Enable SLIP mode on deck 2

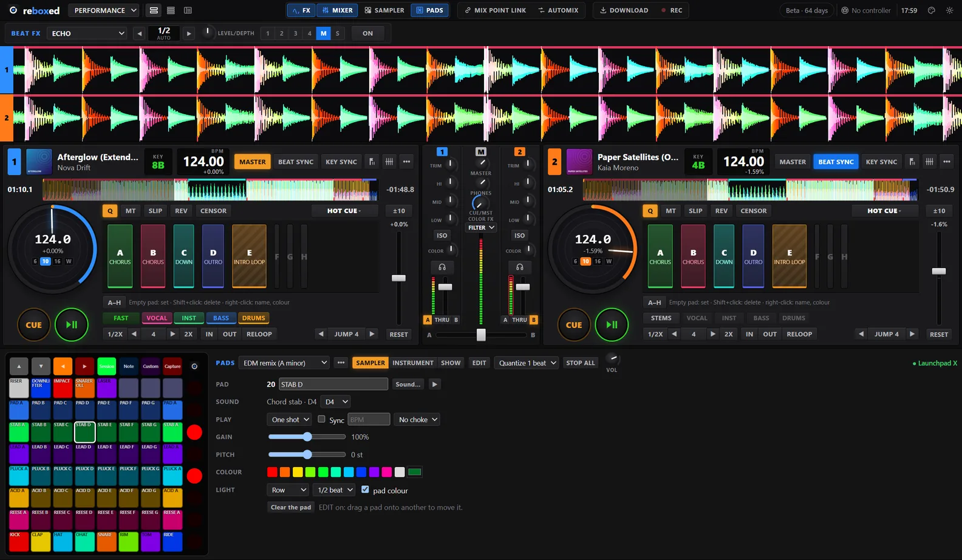tap(695, 211)
